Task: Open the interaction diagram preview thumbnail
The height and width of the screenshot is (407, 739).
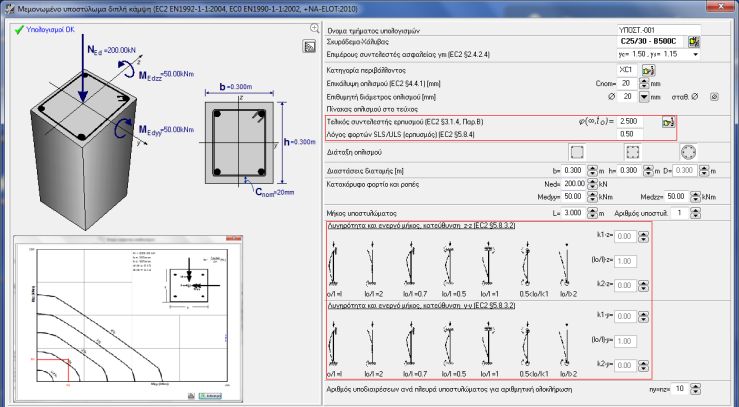Action: pyautogui.click(x=128, y=318)
